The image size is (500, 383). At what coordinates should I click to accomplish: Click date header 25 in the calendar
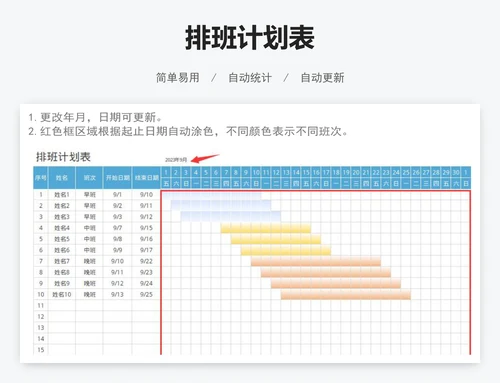click(x=406, y=172)
